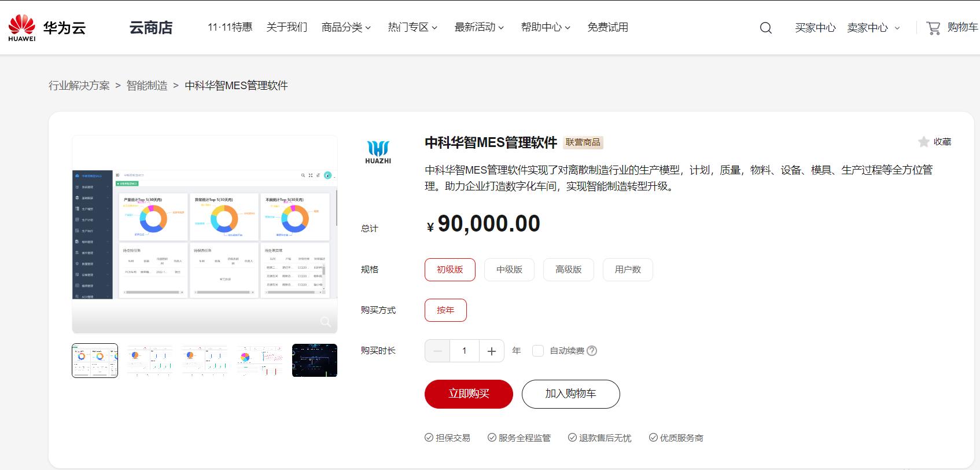The image size is (980, 470).
Task: Click the HUAZHI vendor logo
Action: (x=378, y=152)
